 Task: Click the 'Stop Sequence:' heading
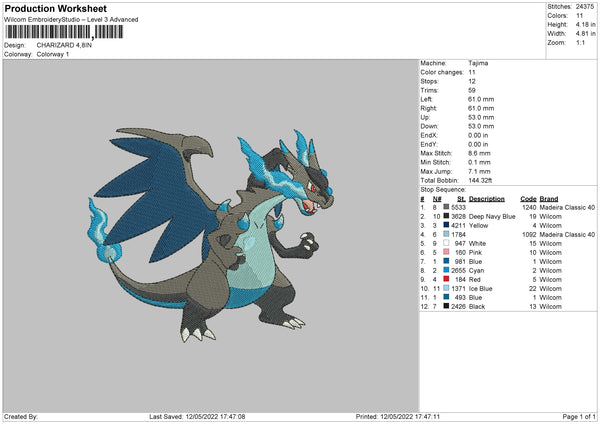coord(443,189)
